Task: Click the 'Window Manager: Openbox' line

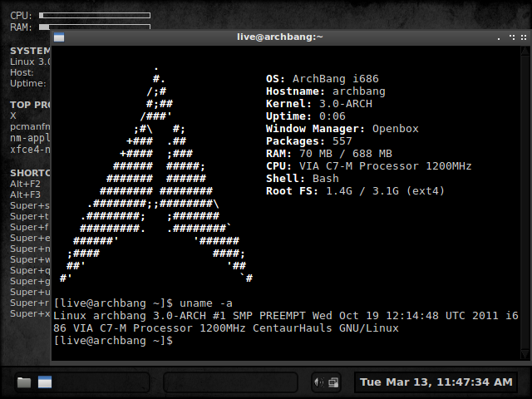Action: point(342,129)
